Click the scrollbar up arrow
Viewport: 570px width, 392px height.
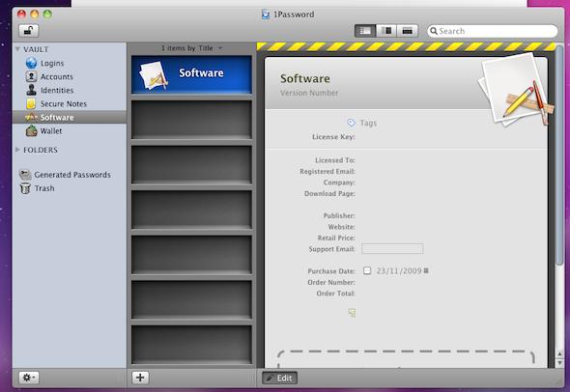point(559,353)
